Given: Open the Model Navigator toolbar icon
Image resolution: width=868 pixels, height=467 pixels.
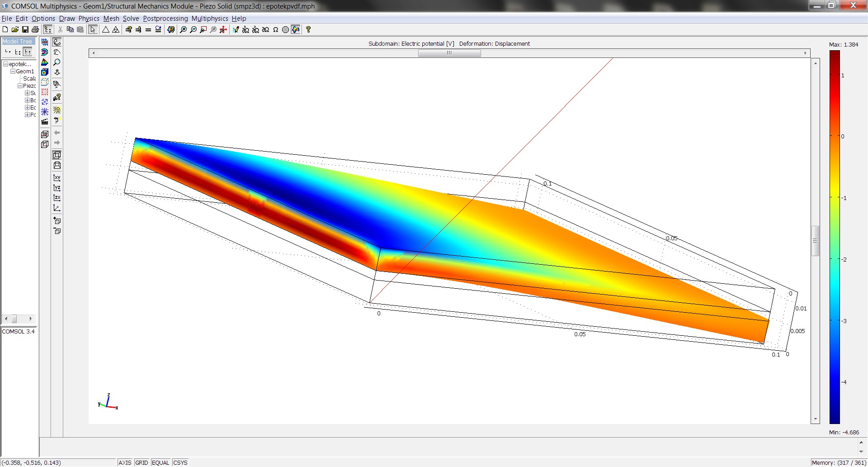Looking at the screenshot, I should pyautogui.click(x=47, y=29).
